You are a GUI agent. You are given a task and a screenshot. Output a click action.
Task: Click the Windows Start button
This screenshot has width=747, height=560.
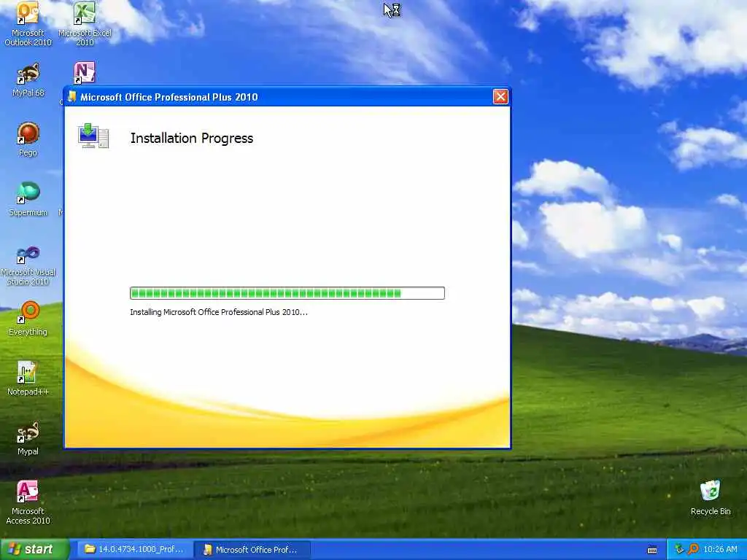click(35, 549)
